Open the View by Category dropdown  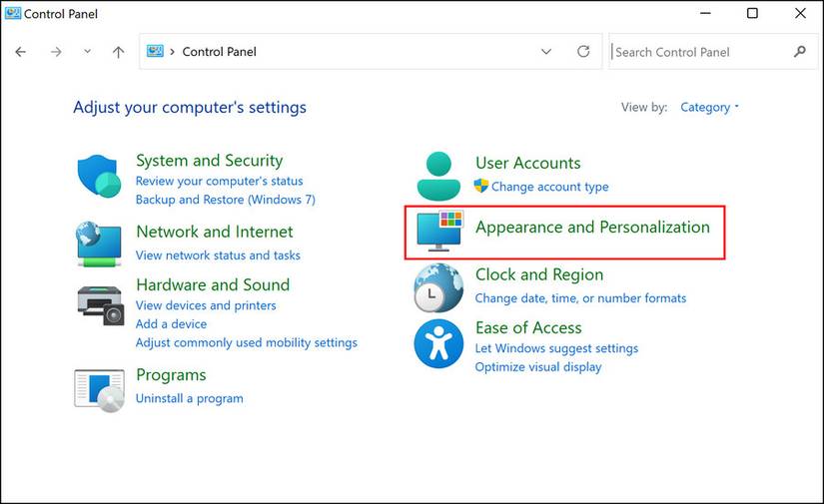click(709, 108)
